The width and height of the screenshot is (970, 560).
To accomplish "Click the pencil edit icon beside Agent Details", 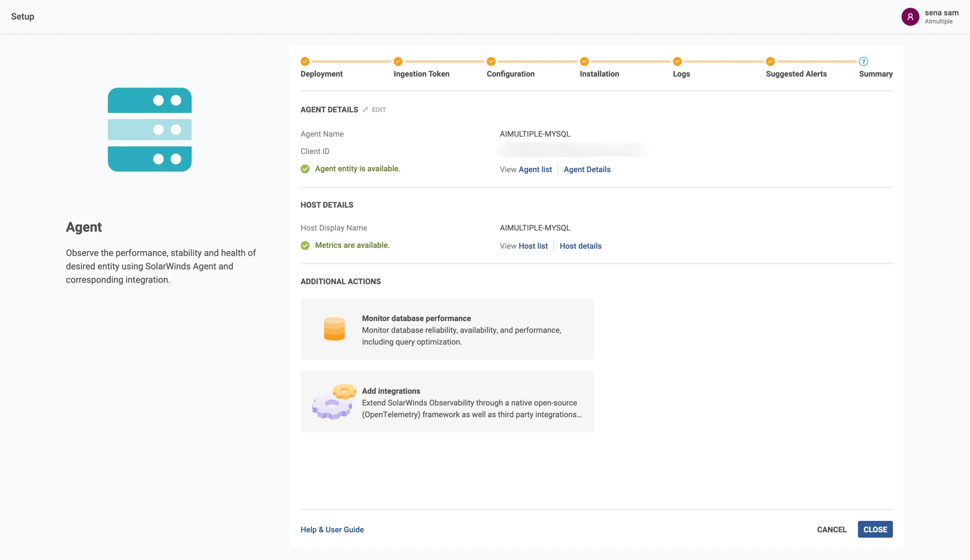I will click(x=365, y=109).
